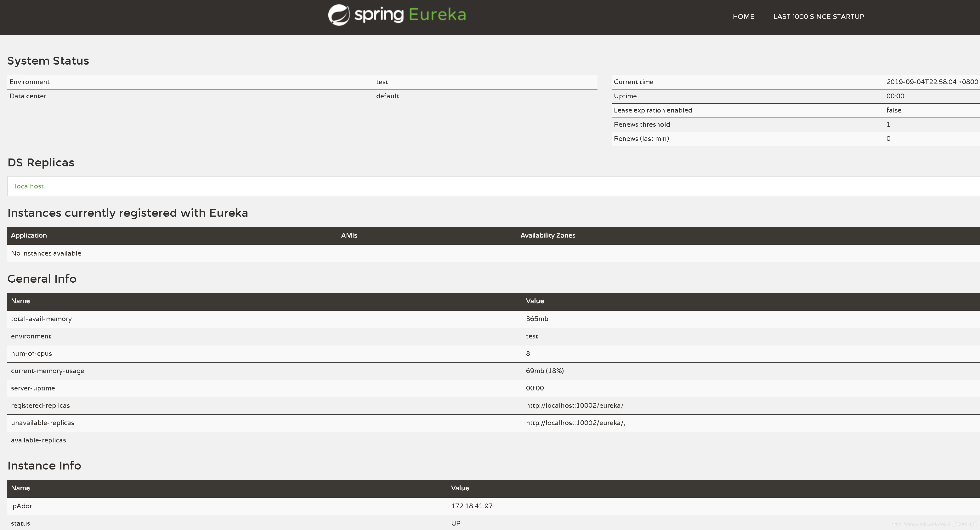Click the Renews threshold label
The width and height of the screenshot is (980, 530).
[x=642, y=124]
